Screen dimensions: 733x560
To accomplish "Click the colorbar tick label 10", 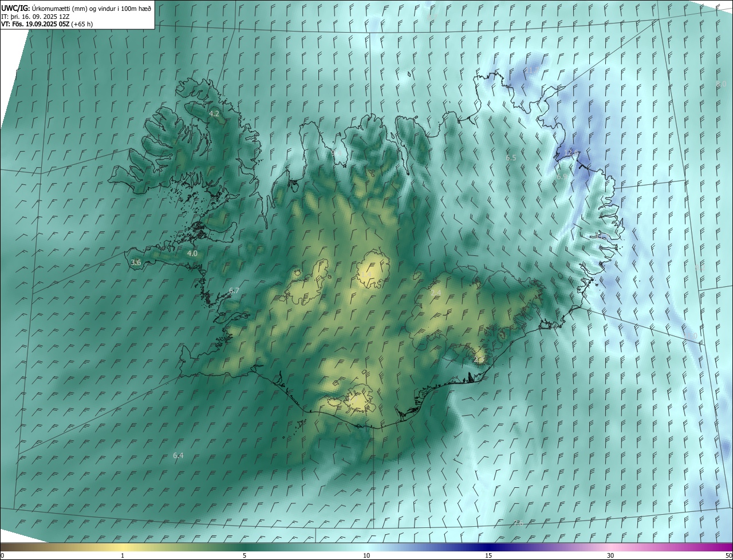I will tap(366, 555).
